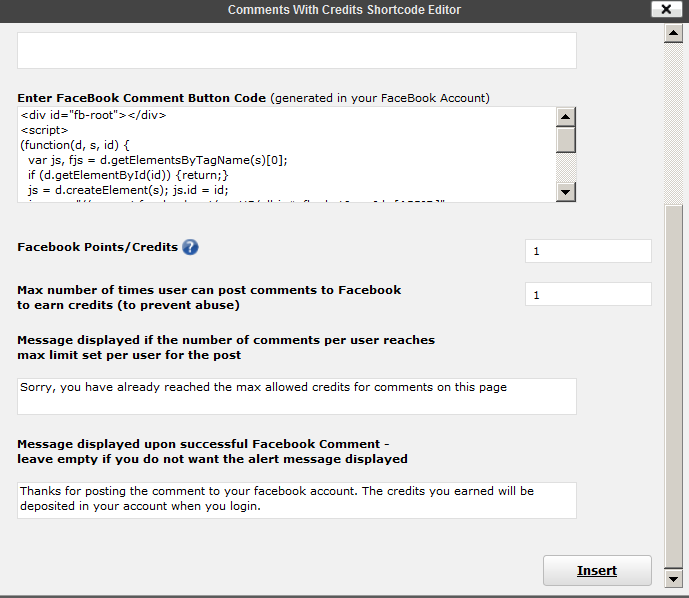Image resolution: width=689 pixels, height=598 pixels.
Task: Click the code box scroll down arrow
Action: click(x=566, y=192)
